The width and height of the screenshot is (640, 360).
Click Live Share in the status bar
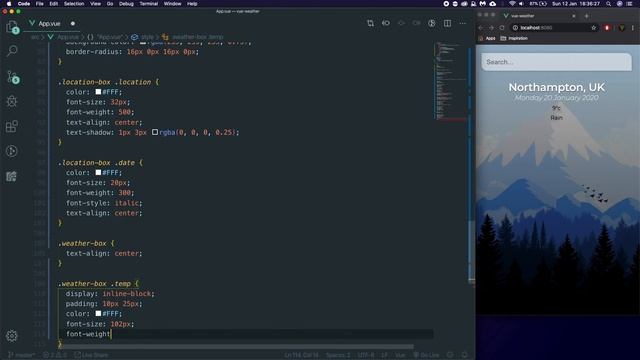point(91,355)
